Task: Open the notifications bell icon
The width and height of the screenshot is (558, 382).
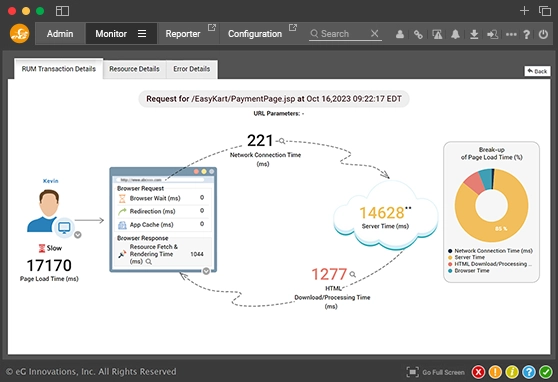Action: pyautogui.click(x=455, y=34)
